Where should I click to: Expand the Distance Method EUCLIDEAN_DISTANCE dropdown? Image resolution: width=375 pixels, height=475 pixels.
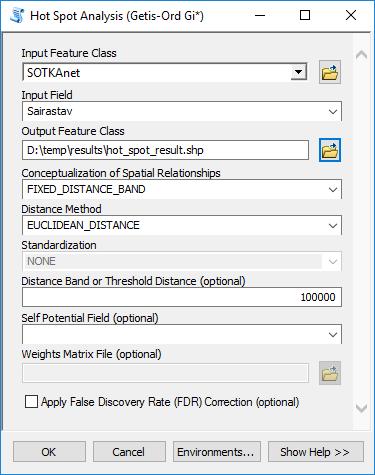click(x=333, y=226)
